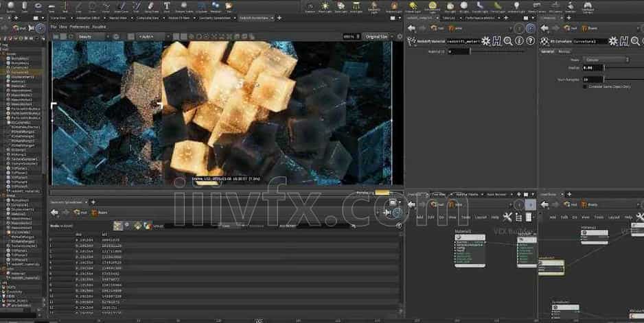This screenshot has height=323, width=644.
Task: Open Scene View tab dropdown arrow
Action: tap(72, 18)
